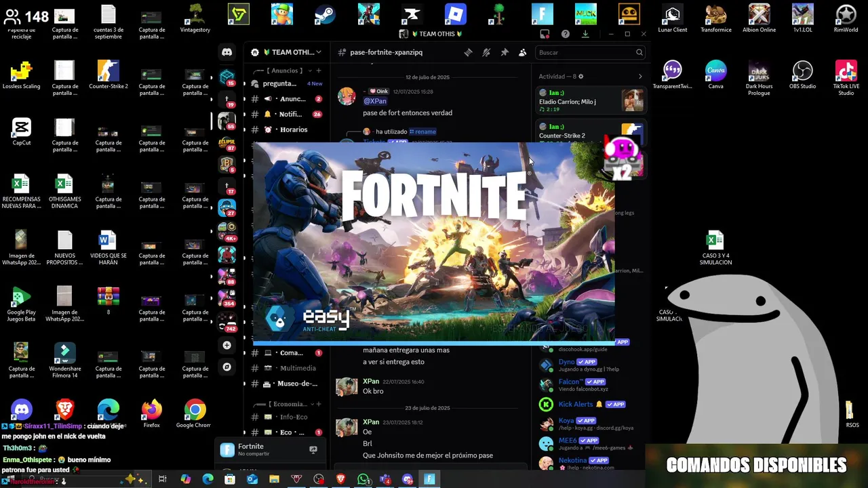The image size is (868, 488).
Task: Open XPan username on 22/07 message
Action: 371,382
